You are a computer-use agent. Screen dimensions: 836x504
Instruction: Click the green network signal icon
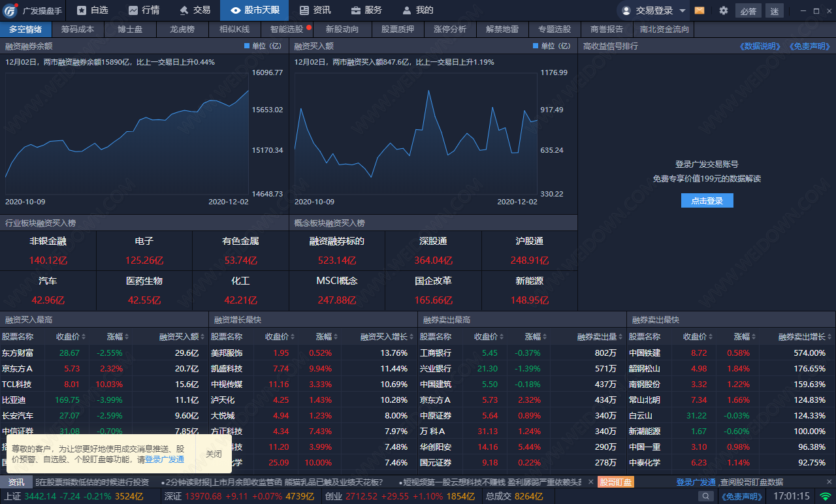pos(825,496)
